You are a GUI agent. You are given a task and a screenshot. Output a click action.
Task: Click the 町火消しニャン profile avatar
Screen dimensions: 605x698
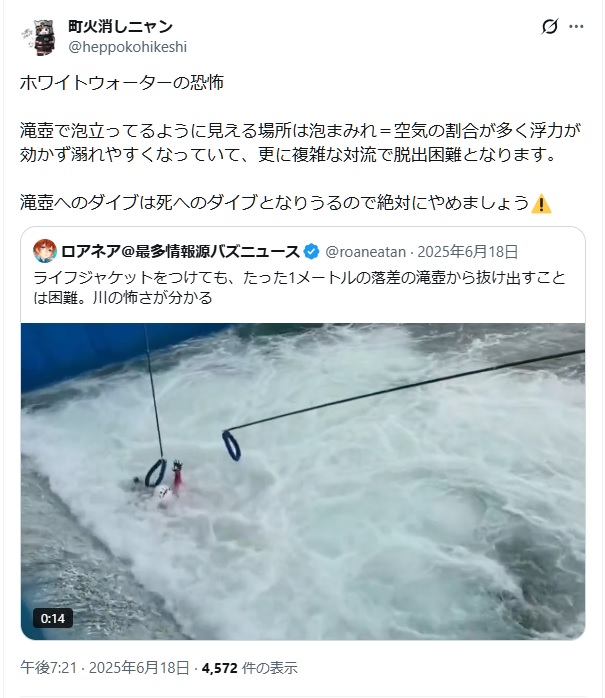click(39, 37)
